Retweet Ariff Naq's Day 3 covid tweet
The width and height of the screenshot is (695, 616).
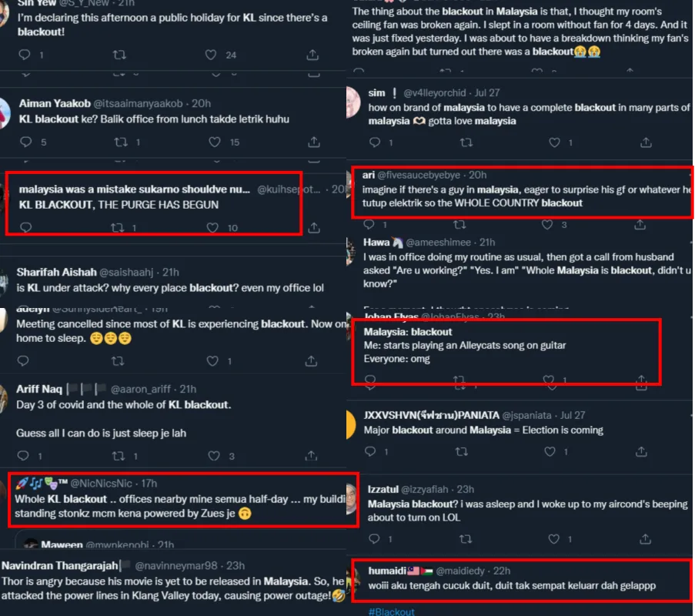(x=119, y=456)
